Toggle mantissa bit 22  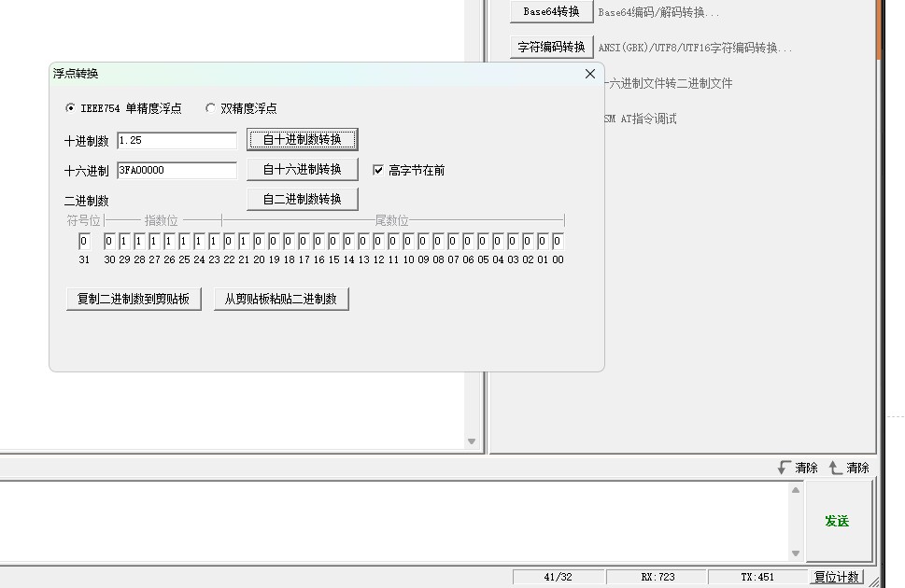pos(229,241)
